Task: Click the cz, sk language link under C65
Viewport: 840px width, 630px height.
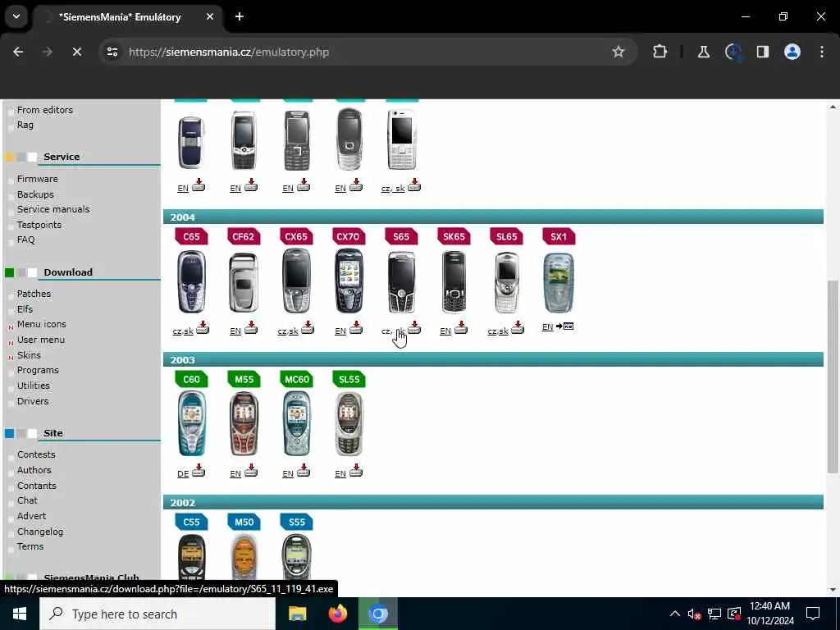Action: [183, 331]
